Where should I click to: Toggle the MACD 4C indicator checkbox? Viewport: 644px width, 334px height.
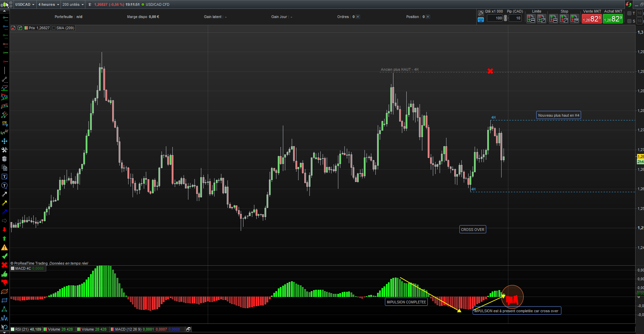pos(13,269)
